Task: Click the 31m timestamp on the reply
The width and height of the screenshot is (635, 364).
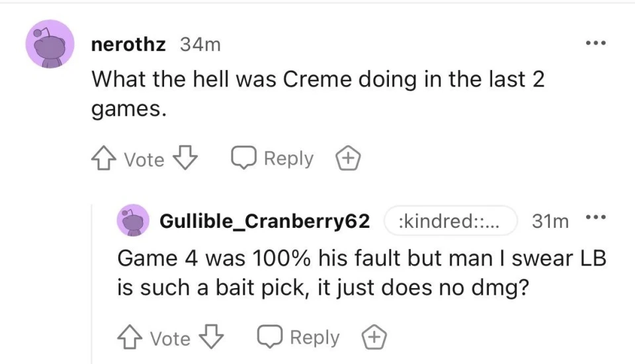Action: pyautogui.click(x=550, y=221)
